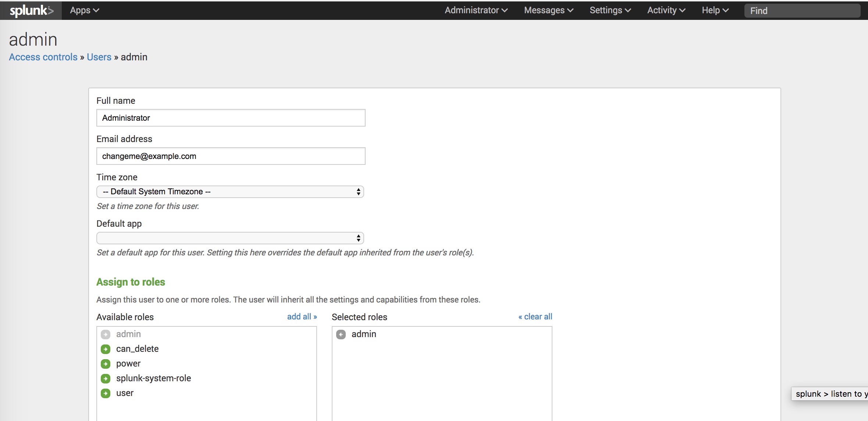868x421 pixels.
Task: Open the Administrator dropdown menu
Action: [475, 10]
